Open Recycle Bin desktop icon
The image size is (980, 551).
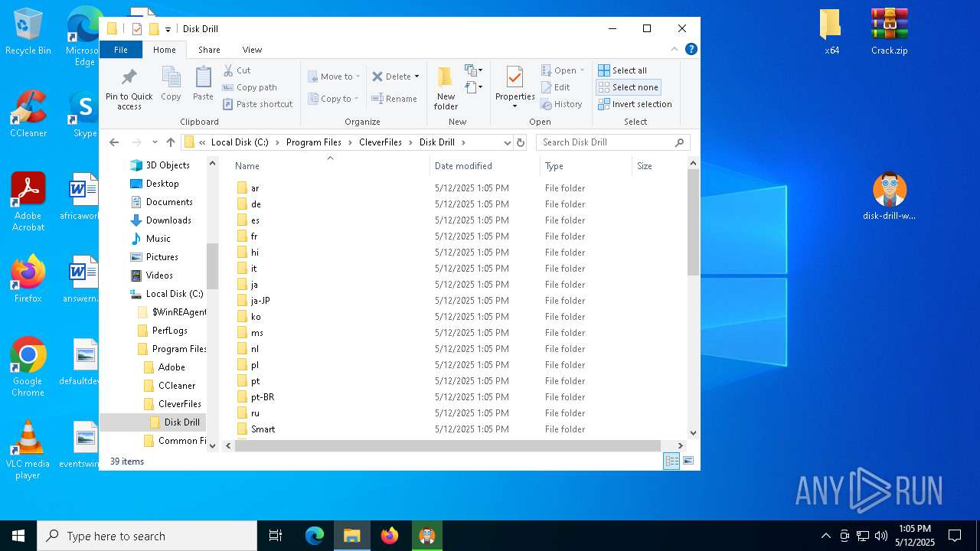point(28,33)
